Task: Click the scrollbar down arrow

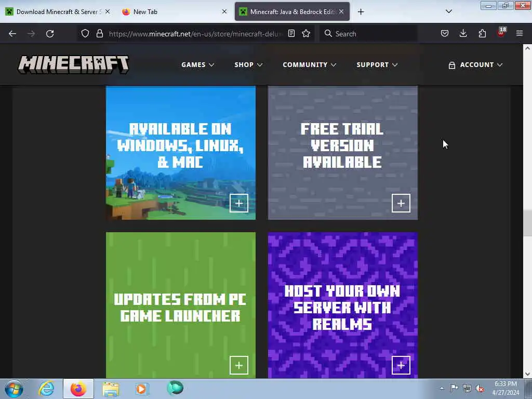Action: [527, 374]
